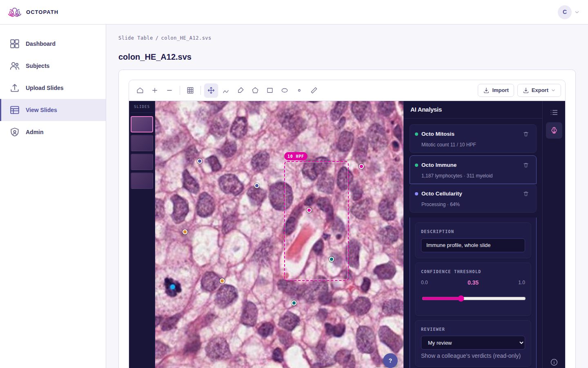Open the help question-mark button
This screenshot has width=588, height=368.
click(390, 361)
